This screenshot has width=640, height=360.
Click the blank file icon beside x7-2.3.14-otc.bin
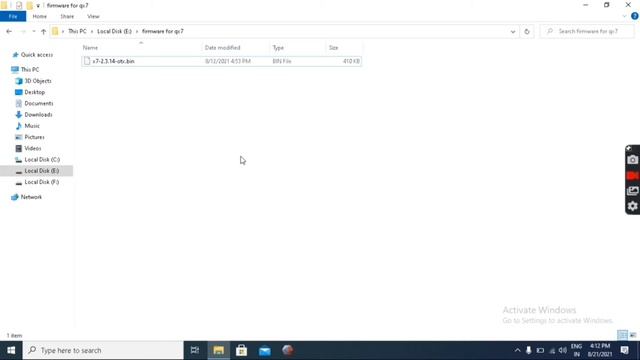pos(87,61)
